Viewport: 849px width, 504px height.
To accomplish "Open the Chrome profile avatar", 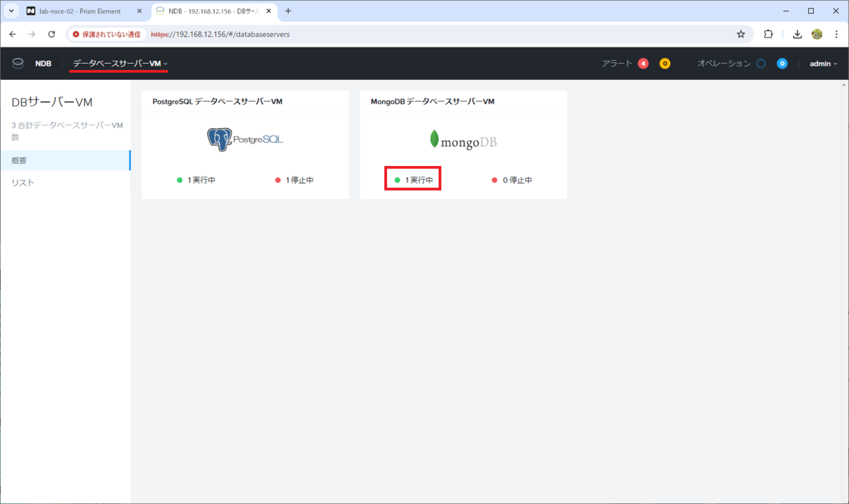I will point(817,34).
